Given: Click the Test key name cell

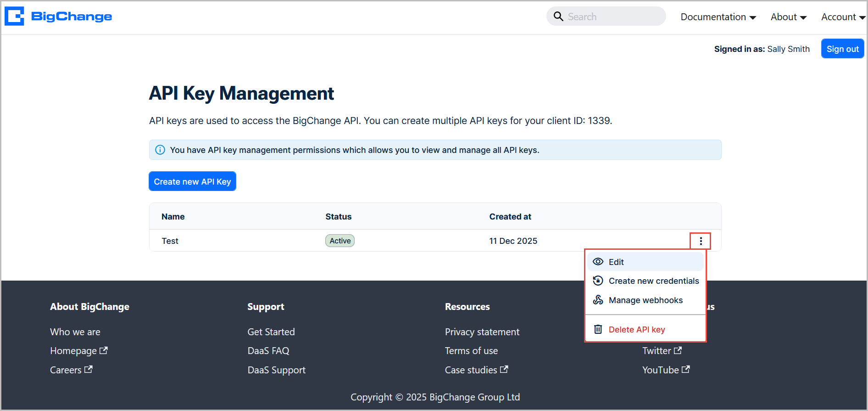Looking at the screenshot, I should [170, 241].
